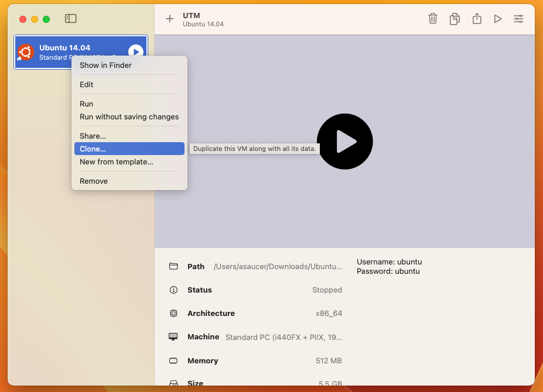Click Clone... menu entry
This screenshot has width=543, height=392.
point(93,149)
